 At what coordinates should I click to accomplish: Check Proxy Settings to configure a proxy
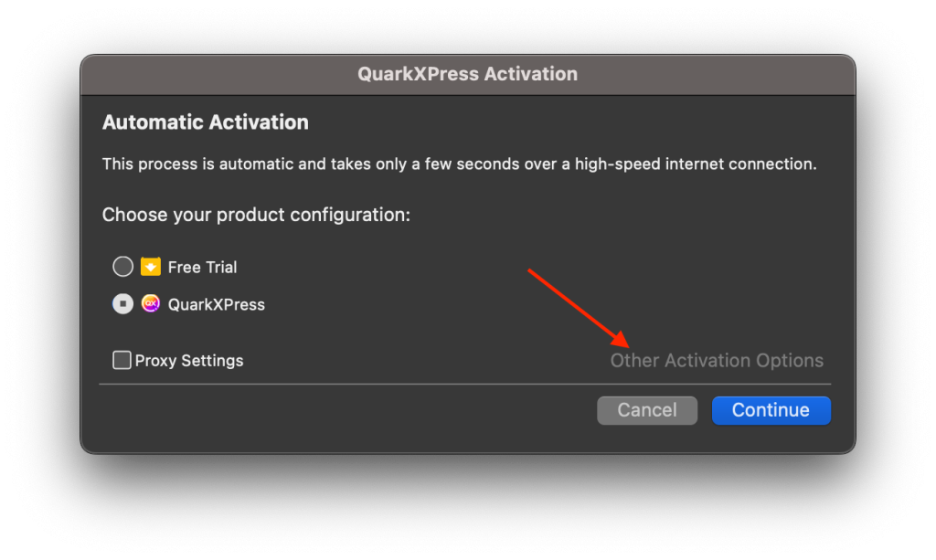[x=122, y=360]
